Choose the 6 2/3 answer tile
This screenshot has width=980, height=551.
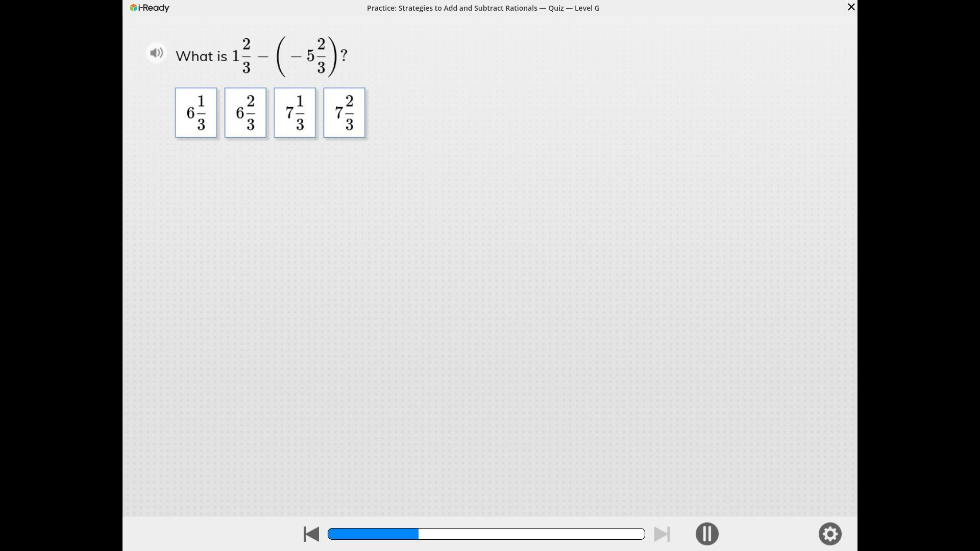[246, 113]
